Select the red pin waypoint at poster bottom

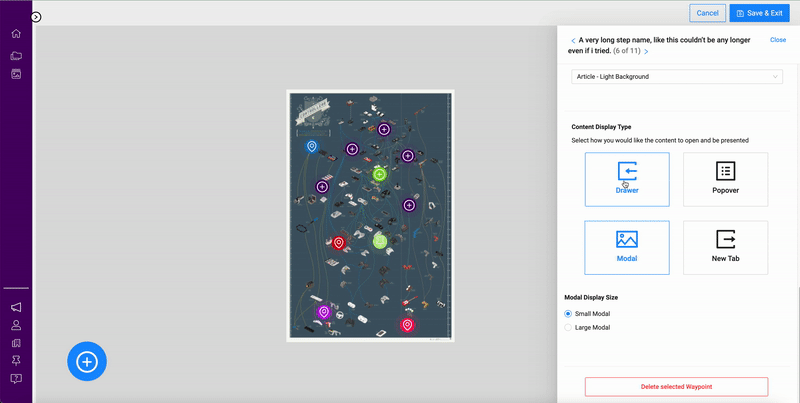click(407, 325)
